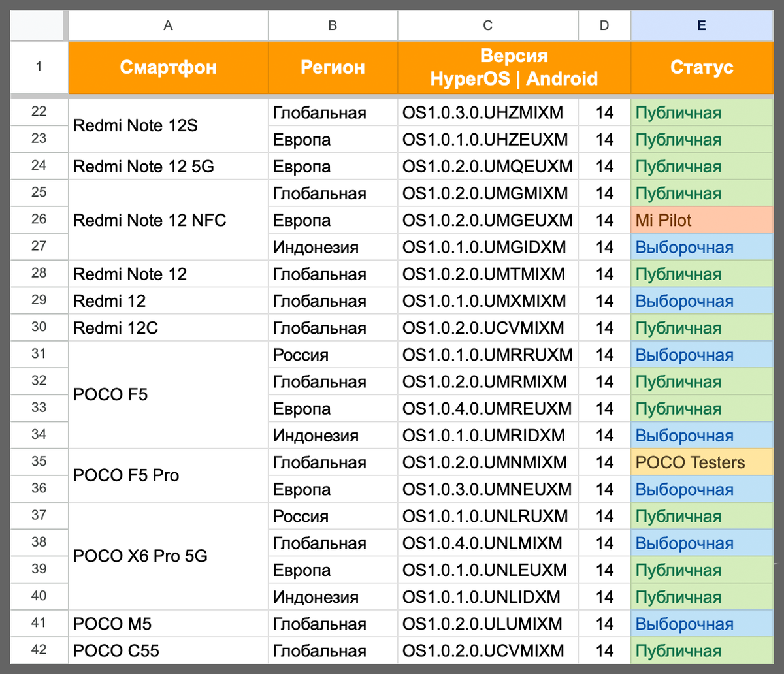Select row number 42
The image size is (784, 674).
(39, 650)
